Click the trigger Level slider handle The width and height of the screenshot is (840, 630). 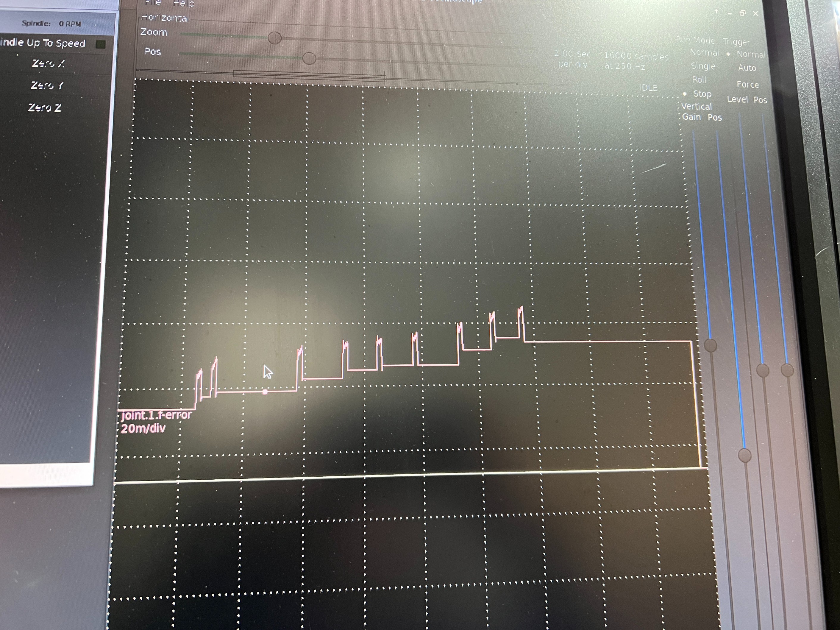coord(763,370)
